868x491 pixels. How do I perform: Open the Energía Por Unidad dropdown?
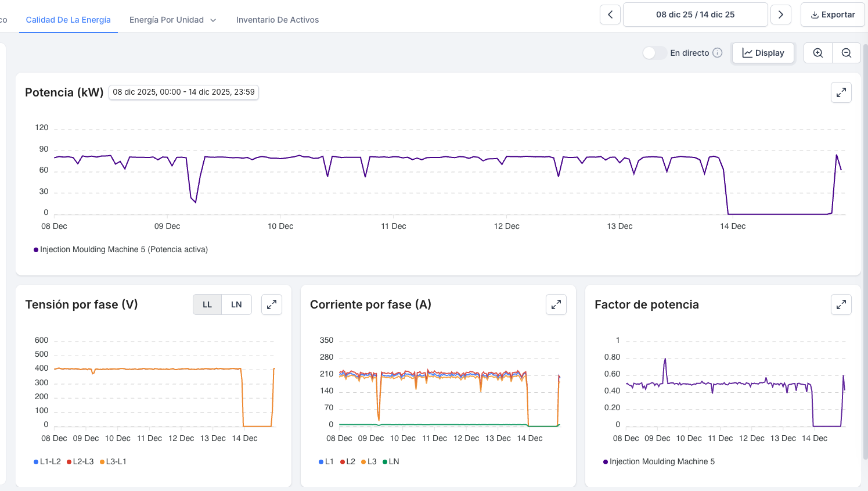click(172, 20)
